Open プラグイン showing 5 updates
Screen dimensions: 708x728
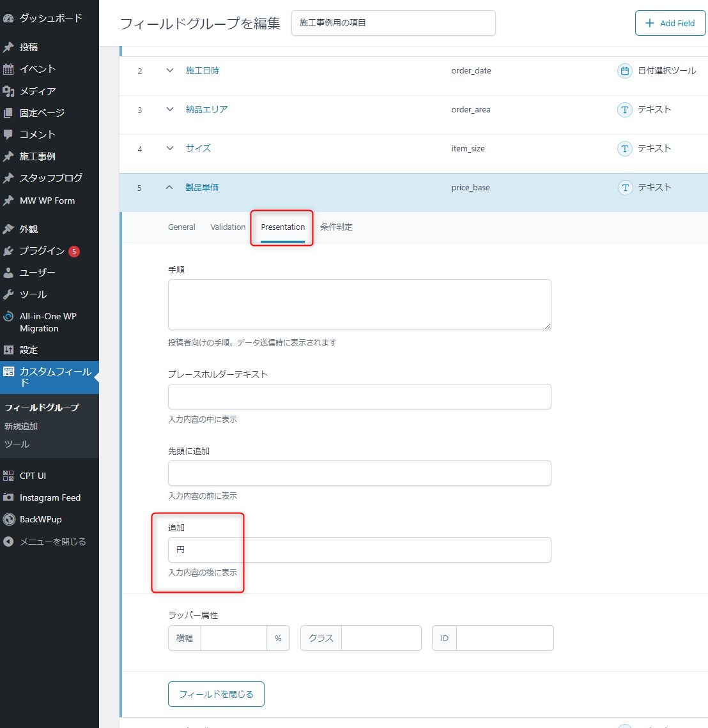(9, 250)
